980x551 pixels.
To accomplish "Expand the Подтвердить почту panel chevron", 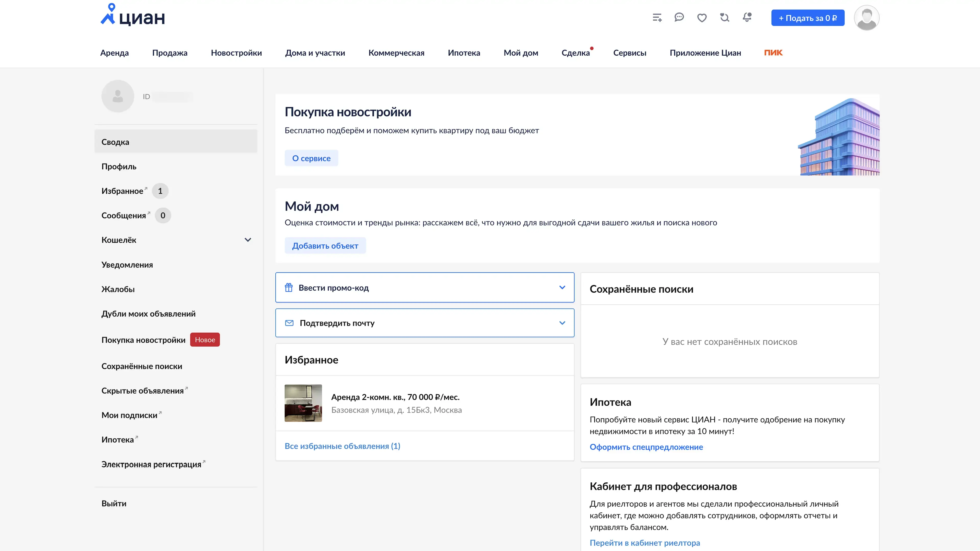I will [x=562, y=323].
